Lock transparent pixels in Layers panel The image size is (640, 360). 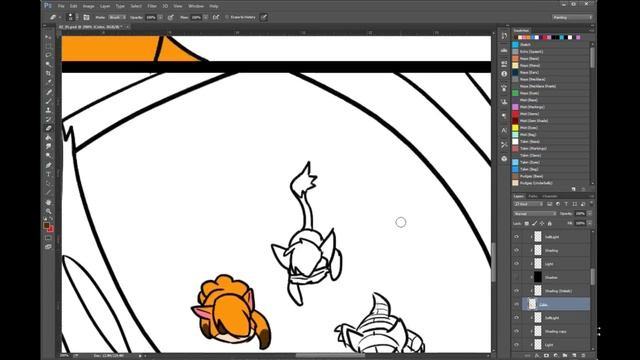click(x=527, y=224)
